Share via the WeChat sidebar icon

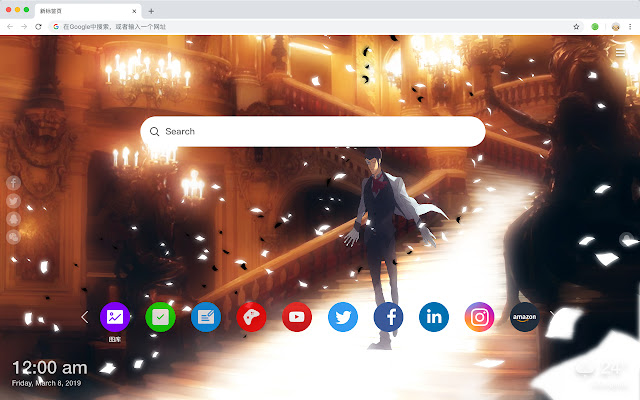[13, 237]
